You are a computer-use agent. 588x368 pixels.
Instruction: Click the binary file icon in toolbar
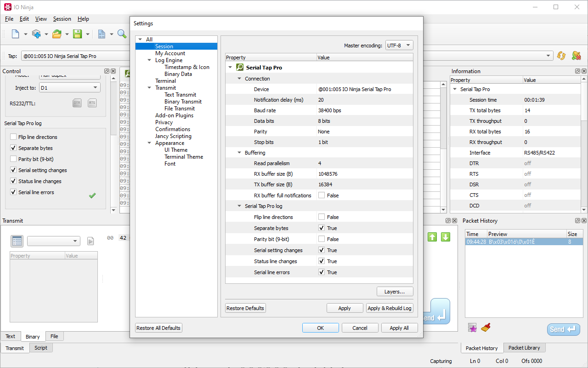102,34
